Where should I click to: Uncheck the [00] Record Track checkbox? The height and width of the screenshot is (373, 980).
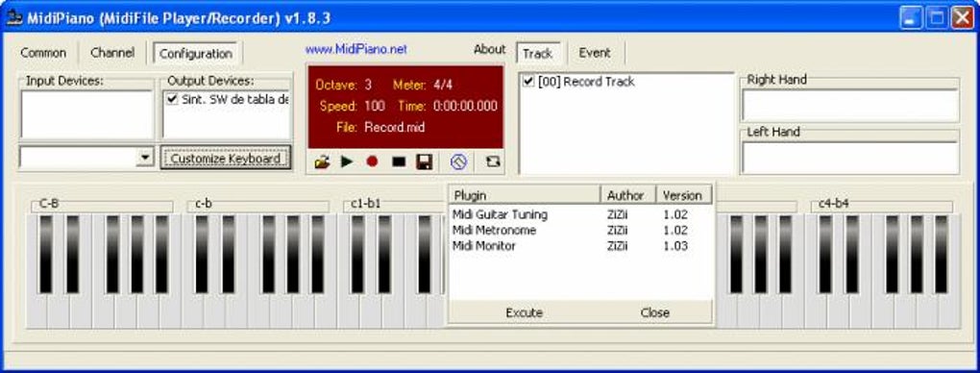[528, 82]
